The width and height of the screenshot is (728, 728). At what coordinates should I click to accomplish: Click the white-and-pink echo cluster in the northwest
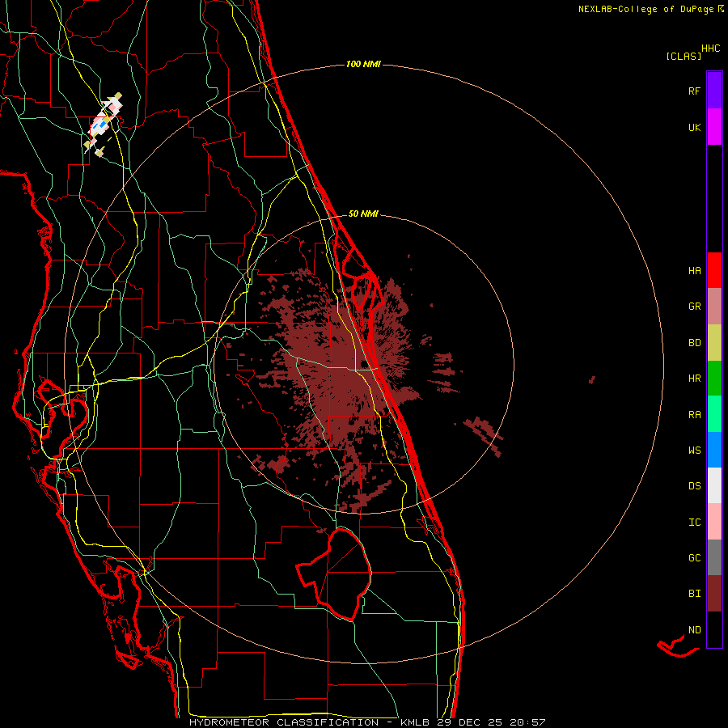coord(103,125)
